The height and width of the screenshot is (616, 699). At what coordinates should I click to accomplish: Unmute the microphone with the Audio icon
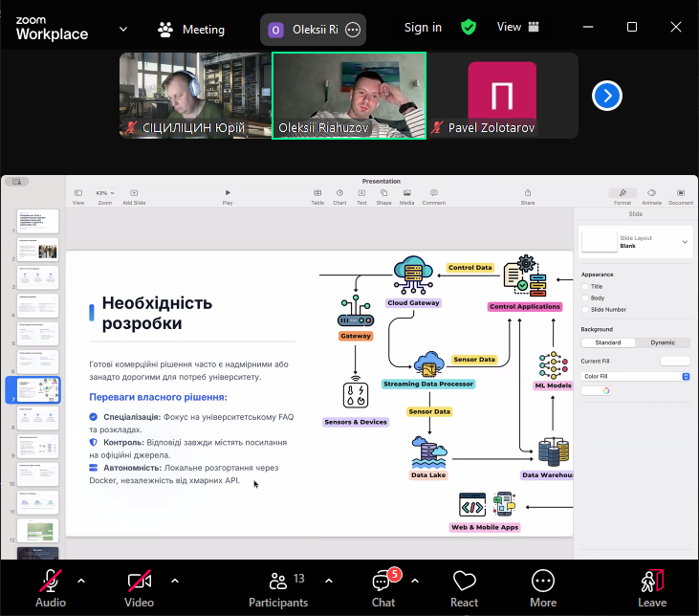coord(51,586)
